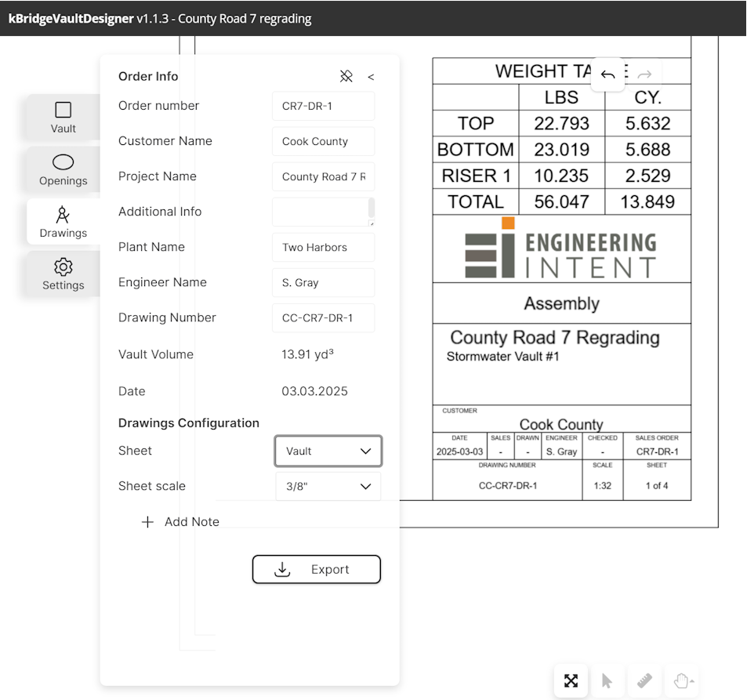The width and height of the screenshot is (747, 700).
Task: Unpin the Order Info panel
Action: coord(346,76)
